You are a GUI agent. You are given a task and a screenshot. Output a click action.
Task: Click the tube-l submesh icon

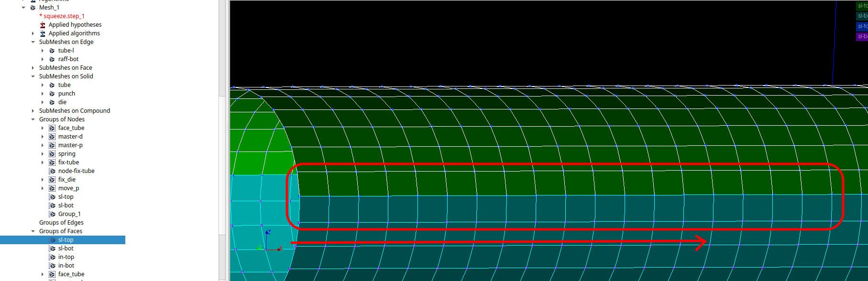tap(52, 51)
